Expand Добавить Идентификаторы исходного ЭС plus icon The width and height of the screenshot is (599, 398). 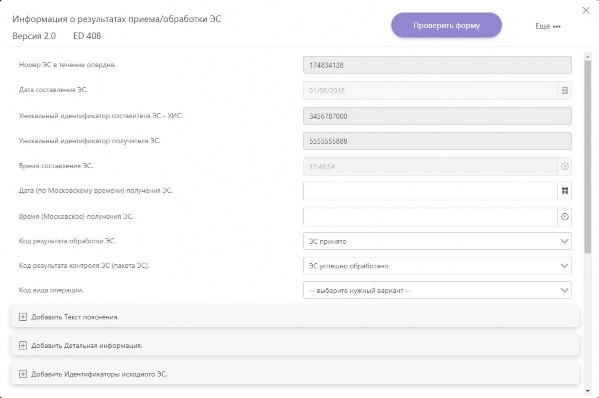click(x=23, y=374)
